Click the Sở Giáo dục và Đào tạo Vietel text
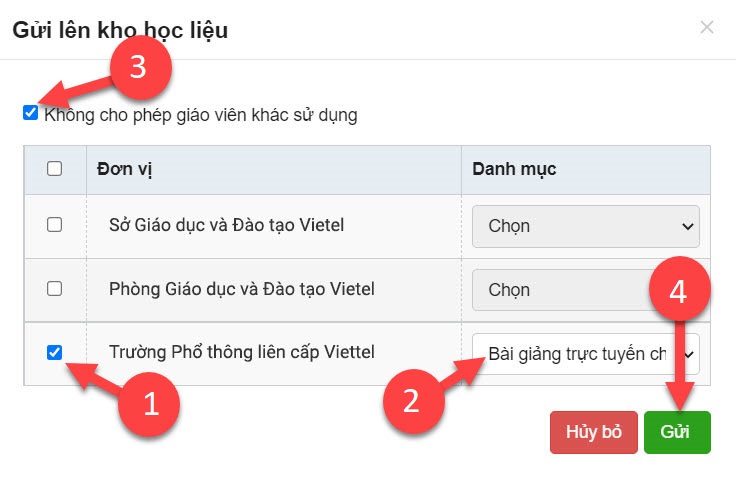Viewport: 736px width, 479px height. [226, 225]
